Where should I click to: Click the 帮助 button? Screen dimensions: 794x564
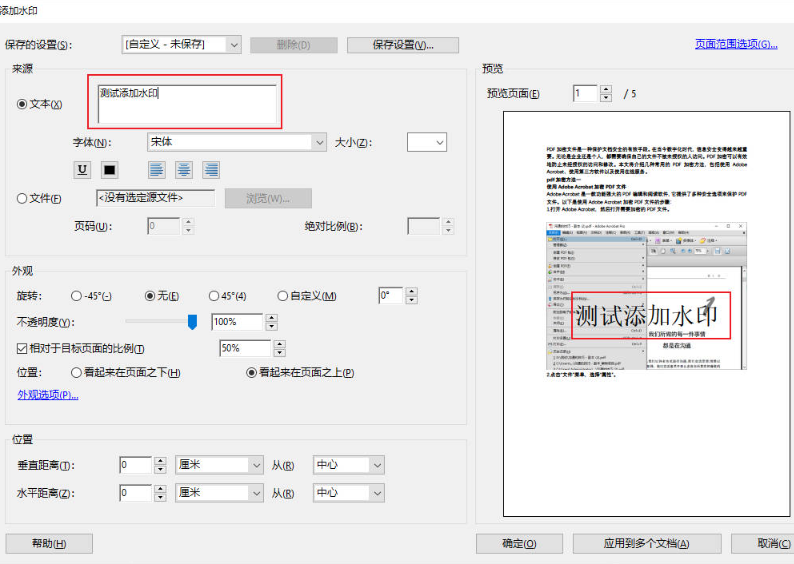point(49,544)
